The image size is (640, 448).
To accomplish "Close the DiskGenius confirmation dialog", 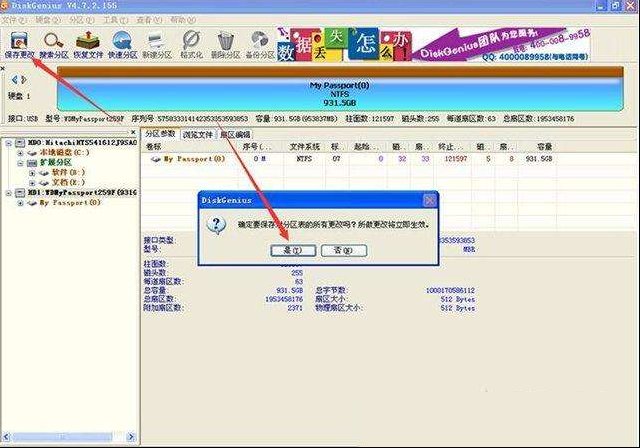I will pyautogui.click(x=429, y=200).
